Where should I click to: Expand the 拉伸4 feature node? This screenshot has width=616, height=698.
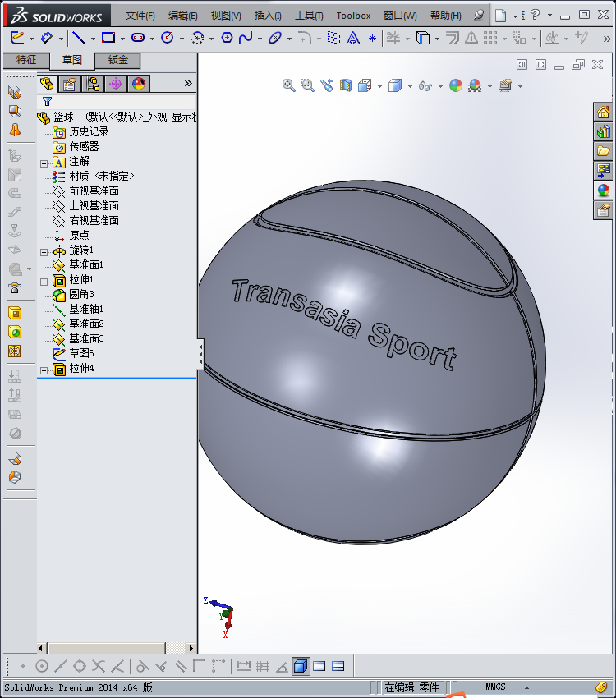tap(44, 370)
